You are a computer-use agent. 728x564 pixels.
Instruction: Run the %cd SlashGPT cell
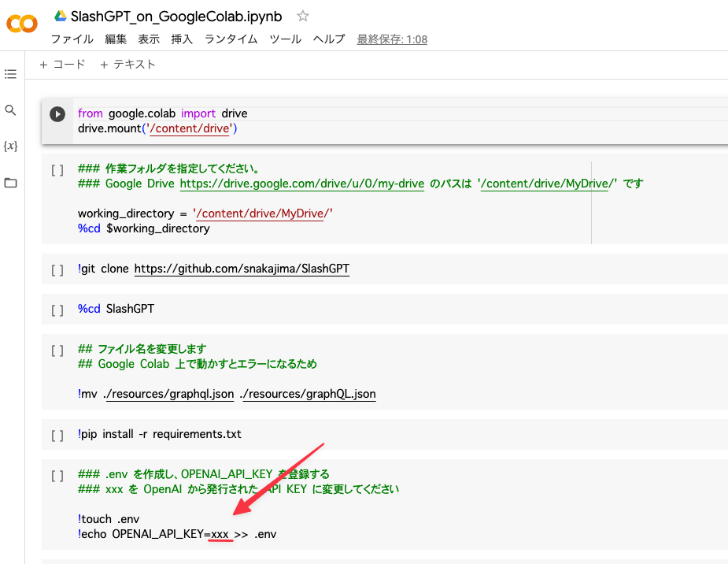[57, 310]
